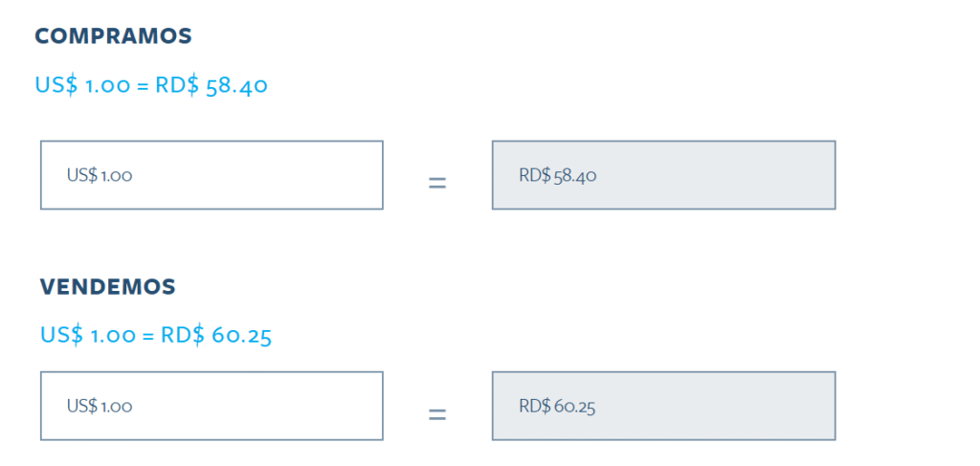This screenshot has width=980, height=466.
Task: Click 'US$ 1.00' in the blue COMPRAMOS rate
Action: [82, 85]
